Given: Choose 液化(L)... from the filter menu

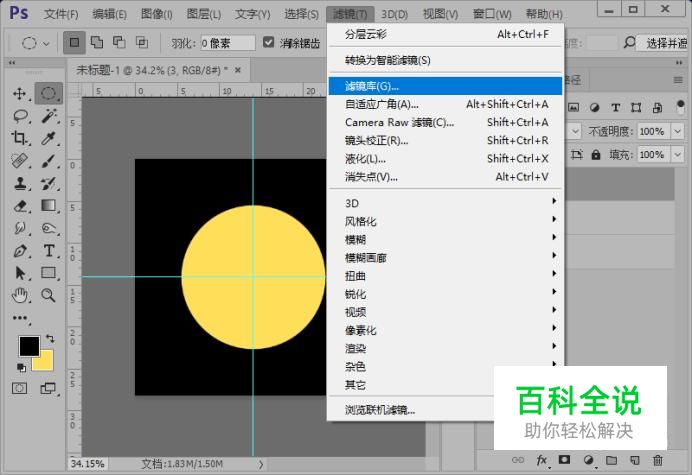Looking at the screenshot, I should [x=445, y=158].
